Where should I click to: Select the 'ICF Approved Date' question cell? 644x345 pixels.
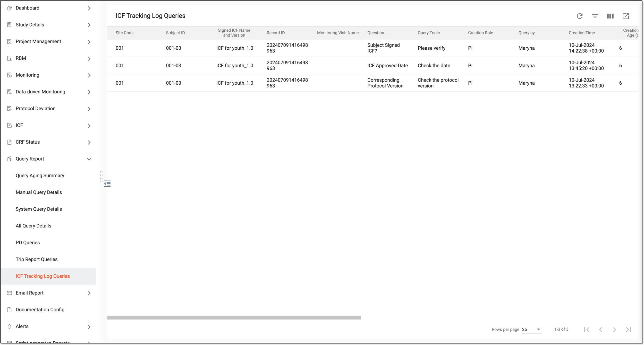click(387, 66)
